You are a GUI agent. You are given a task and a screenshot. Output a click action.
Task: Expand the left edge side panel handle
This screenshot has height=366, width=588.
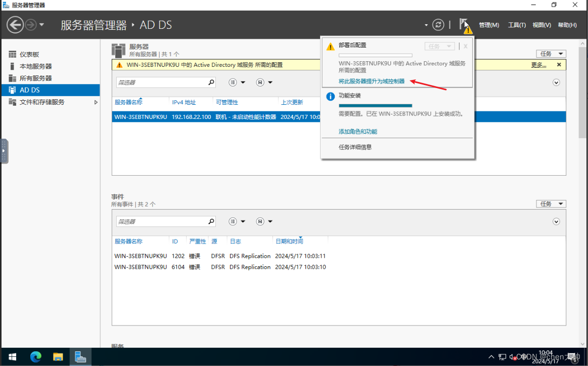[4, 151]
